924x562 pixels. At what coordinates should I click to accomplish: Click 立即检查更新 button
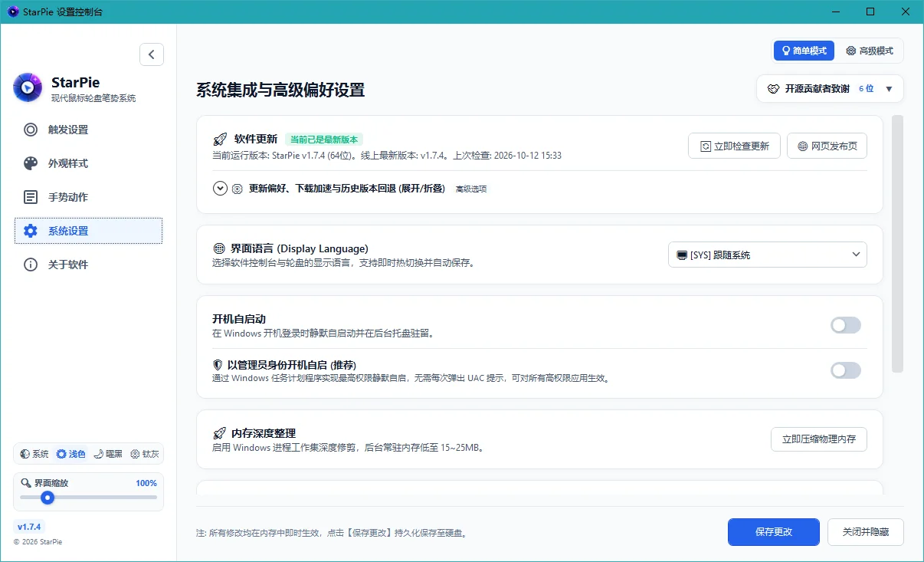[734, 146]
